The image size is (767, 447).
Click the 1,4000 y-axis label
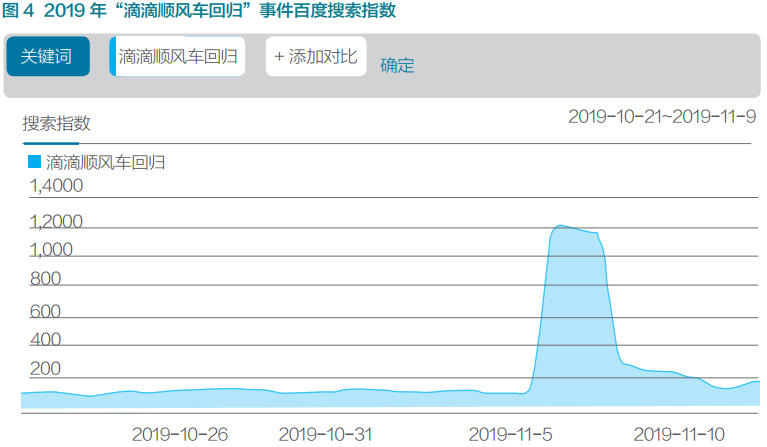pyautogui.click(x=56, y=186)
